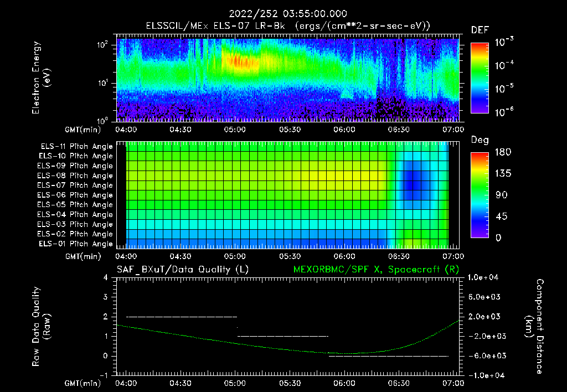Click the 45 tick on Deg color bar

click(x=502, y=216)
